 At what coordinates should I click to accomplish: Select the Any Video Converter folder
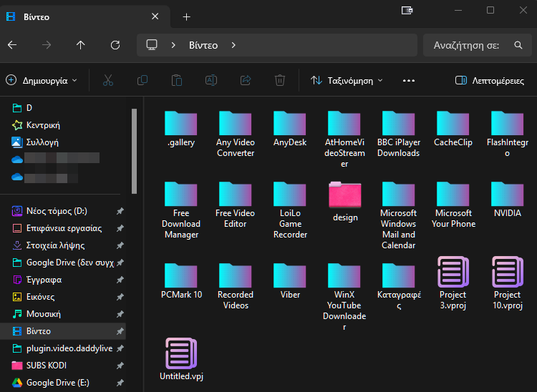tap(236, 134)
